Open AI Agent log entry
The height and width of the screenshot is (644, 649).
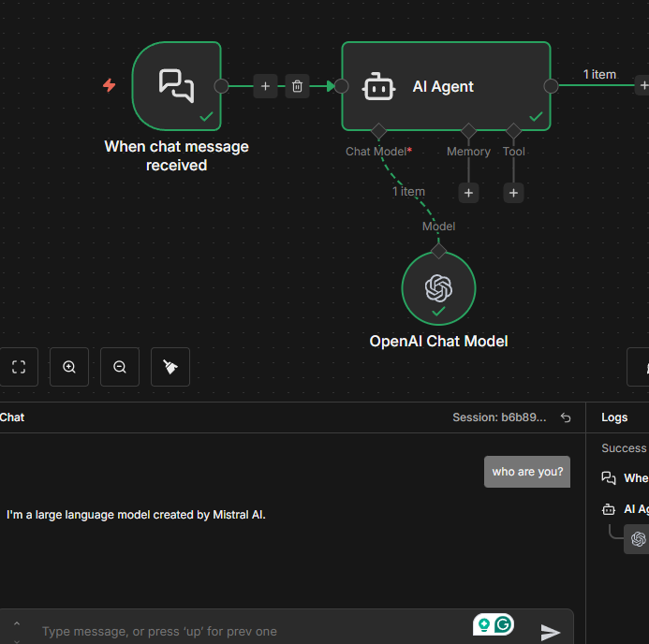coord(625,509)
